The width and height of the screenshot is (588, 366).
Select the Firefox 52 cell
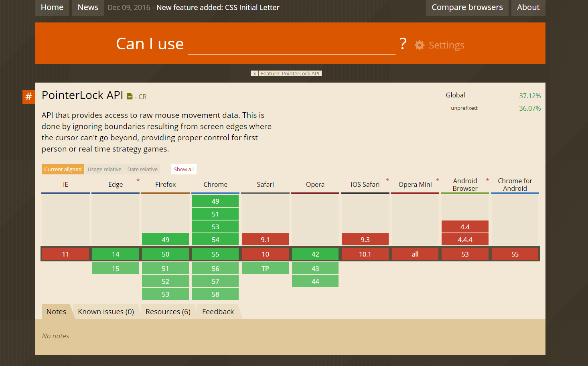[165, 281]
